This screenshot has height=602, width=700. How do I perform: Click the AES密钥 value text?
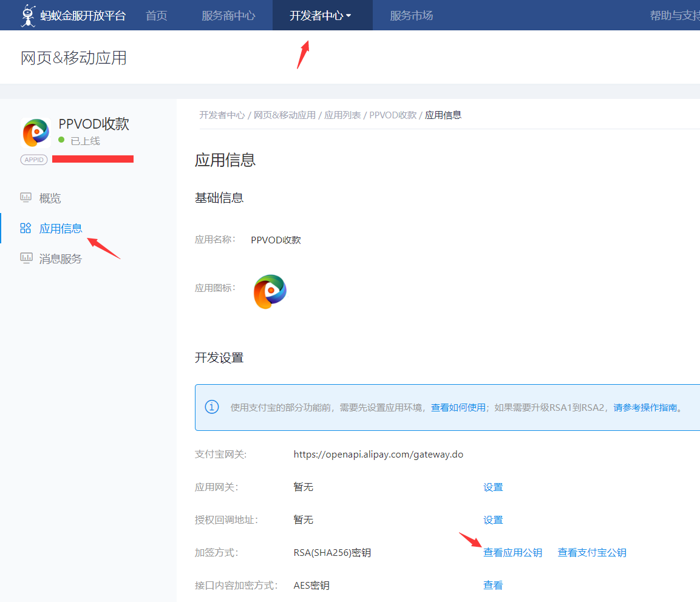[x=311, y=585]
